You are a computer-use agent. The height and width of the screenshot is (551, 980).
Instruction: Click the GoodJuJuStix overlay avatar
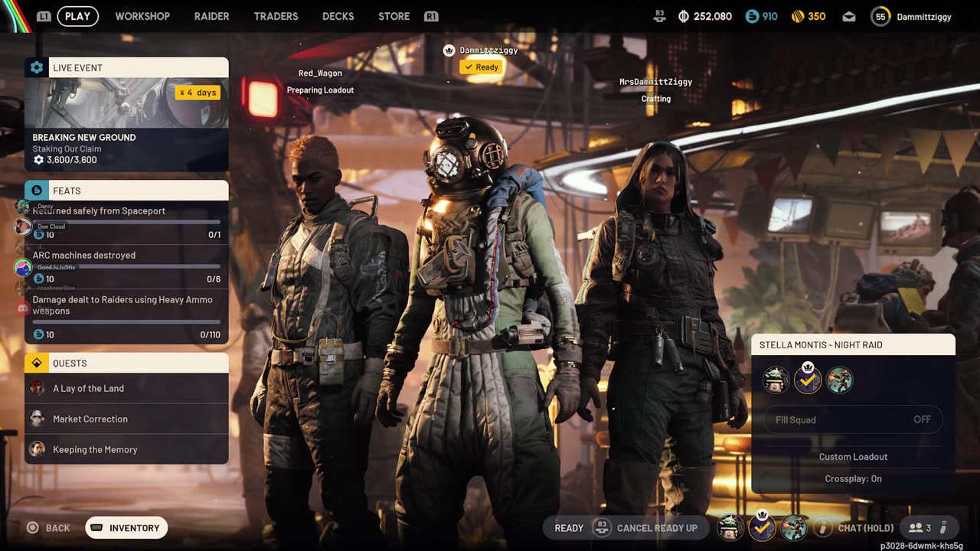pos(23,267)
